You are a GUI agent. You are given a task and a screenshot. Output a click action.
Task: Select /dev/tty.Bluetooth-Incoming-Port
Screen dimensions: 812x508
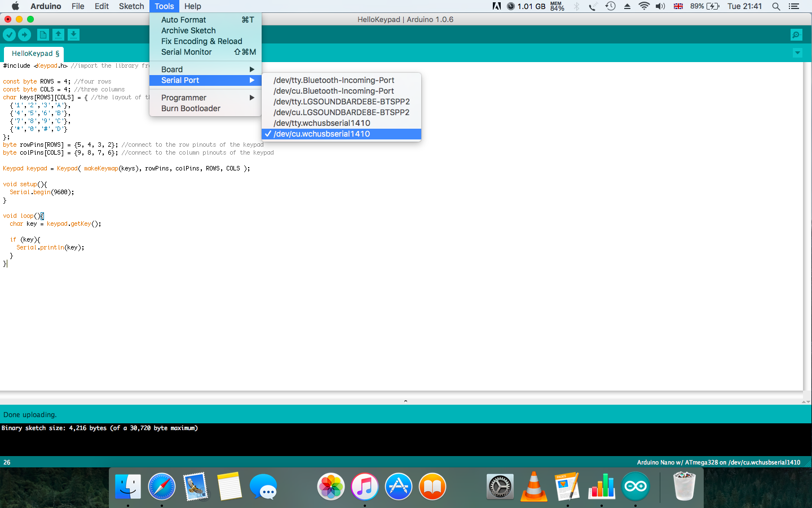pyautogui.click(x=342, y=80)
